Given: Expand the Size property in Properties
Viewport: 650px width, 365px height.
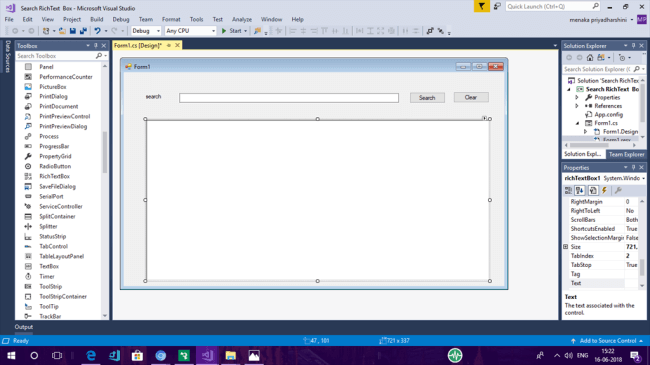Looking at the screenshot, I should point(565,247).
